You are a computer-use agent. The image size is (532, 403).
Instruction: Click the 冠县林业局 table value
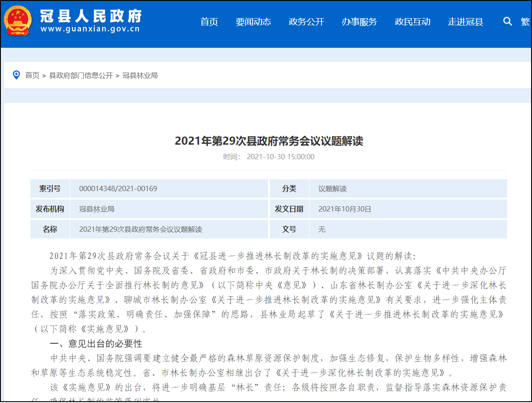coord(97,209)
